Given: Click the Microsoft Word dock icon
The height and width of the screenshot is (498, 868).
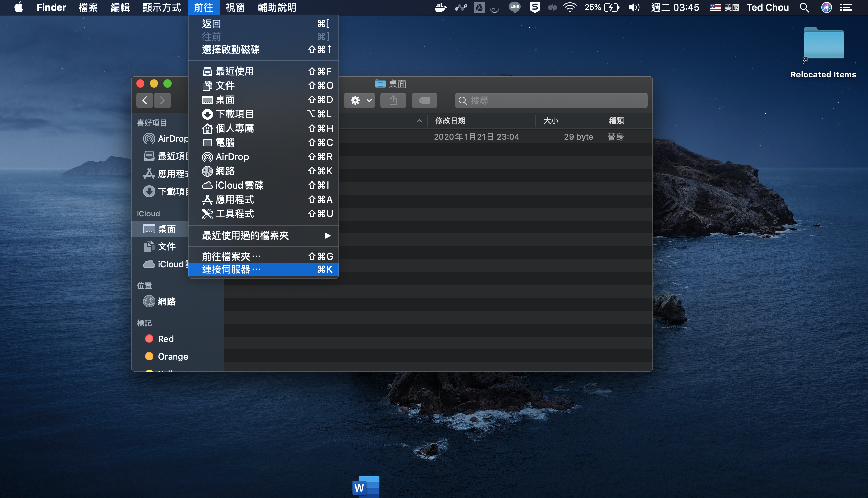Looking at the screenshot, I should (x=366, y=486).
